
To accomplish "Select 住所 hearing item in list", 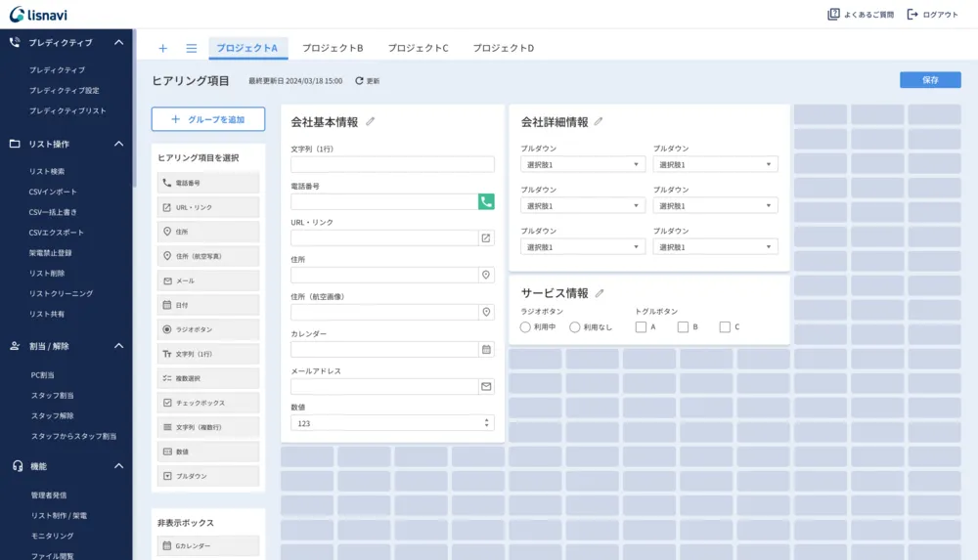I will (208, 232).
